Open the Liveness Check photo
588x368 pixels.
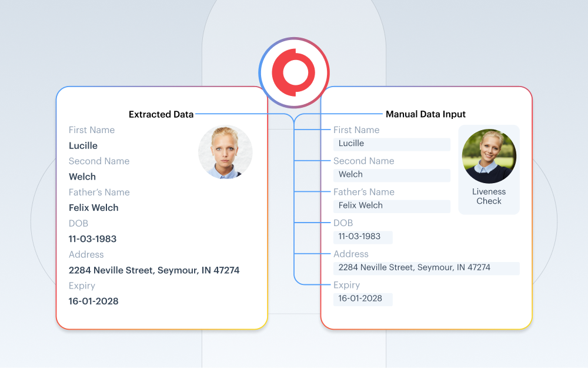pos(489,157)
